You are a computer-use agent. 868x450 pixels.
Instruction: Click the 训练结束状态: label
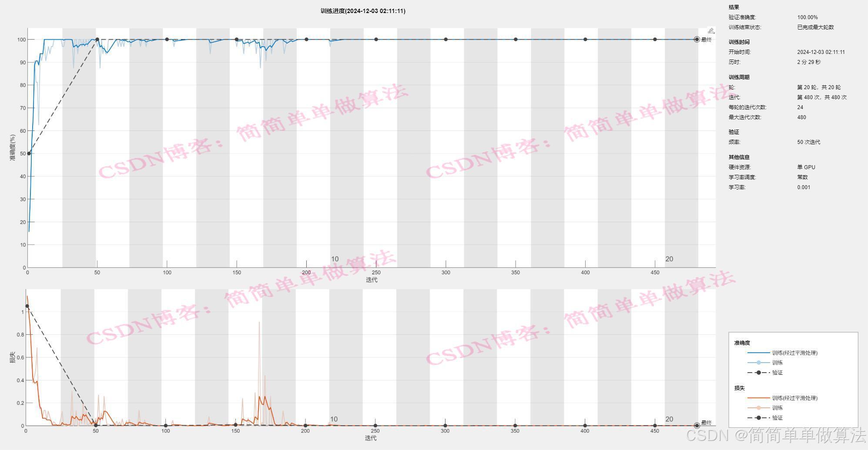click(x=745, y=27)
